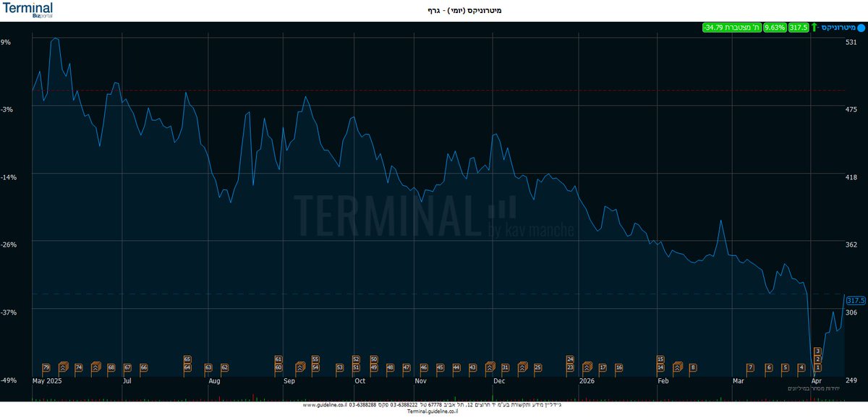Select the מיטרוניקס series label

(838, 27)
